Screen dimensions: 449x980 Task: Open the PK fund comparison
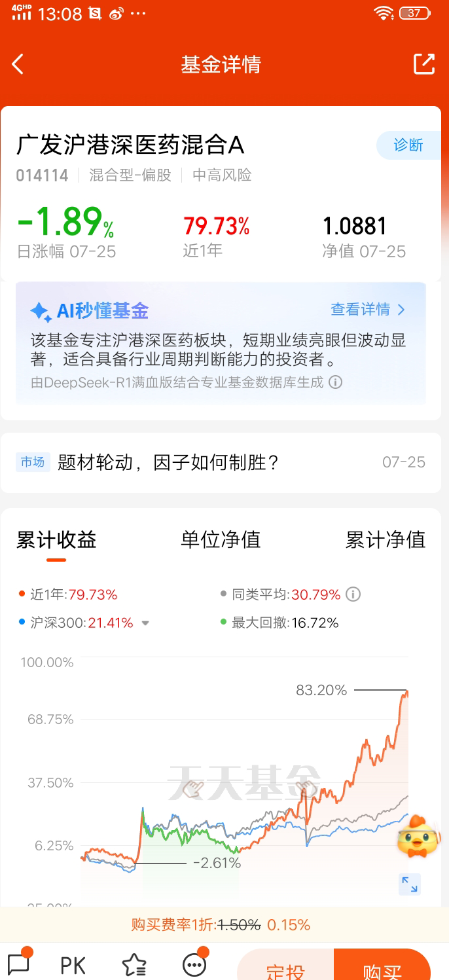tap(73, 965)
